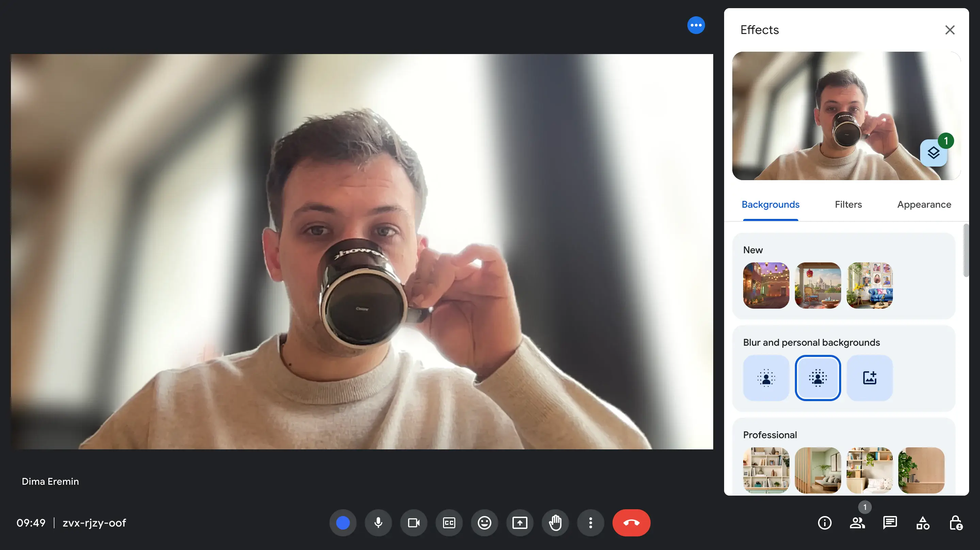
Task: Enable stronger background blur option
Action: coord(817,378)
